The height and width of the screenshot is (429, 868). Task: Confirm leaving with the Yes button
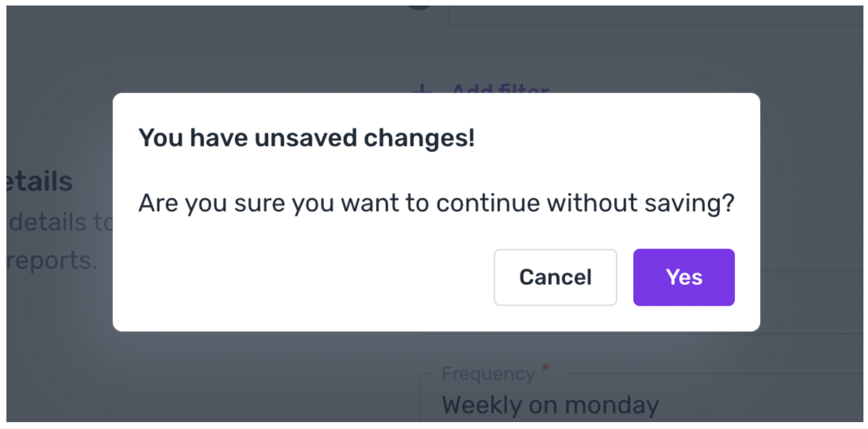pos(684,277)
